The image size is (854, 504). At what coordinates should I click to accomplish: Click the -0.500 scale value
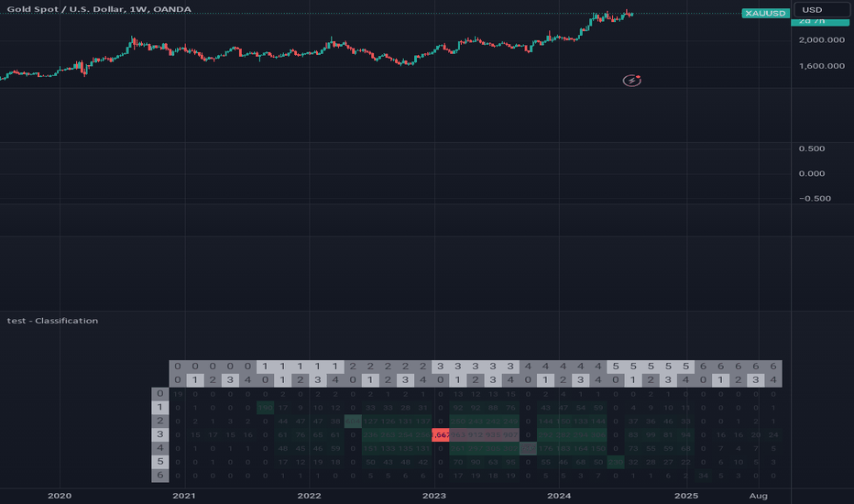[x=815, y=198]
